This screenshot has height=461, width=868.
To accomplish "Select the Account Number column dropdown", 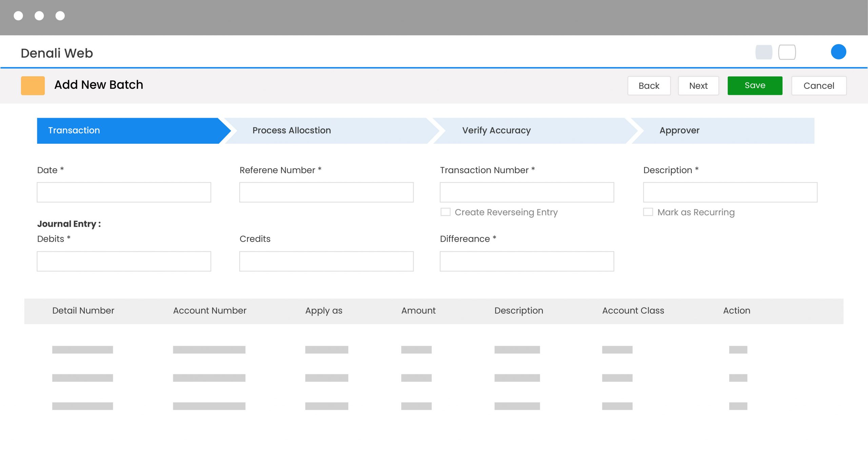I will [209, 349].
